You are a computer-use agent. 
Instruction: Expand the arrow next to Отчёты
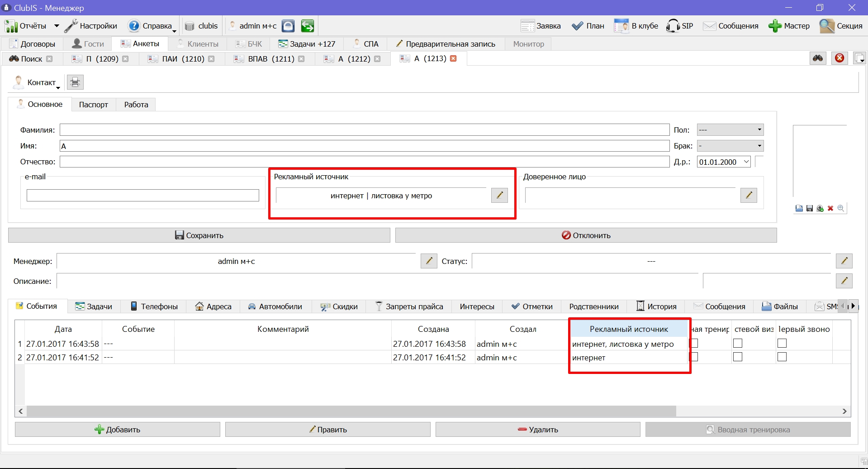(x=57, y=26)
